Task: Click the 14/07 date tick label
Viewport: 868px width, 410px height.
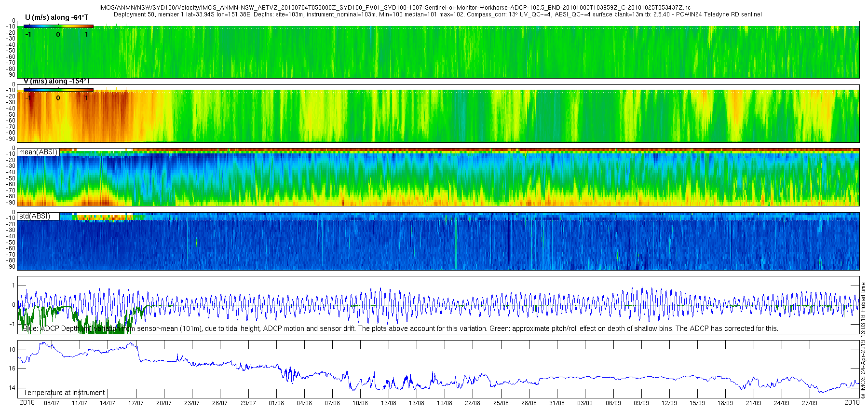Action: (108, 403)
